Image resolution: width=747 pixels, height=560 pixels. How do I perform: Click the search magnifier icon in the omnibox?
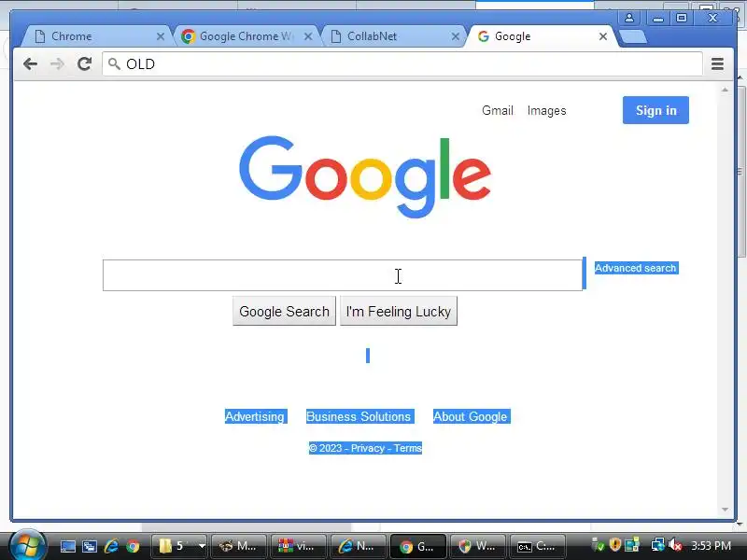coord(114,63)
